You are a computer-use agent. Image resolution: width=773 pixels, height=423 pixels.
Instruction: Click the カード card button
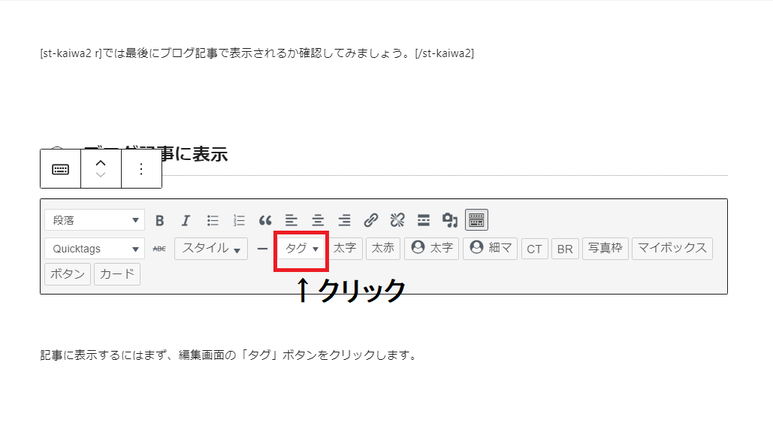click(117, 274)
